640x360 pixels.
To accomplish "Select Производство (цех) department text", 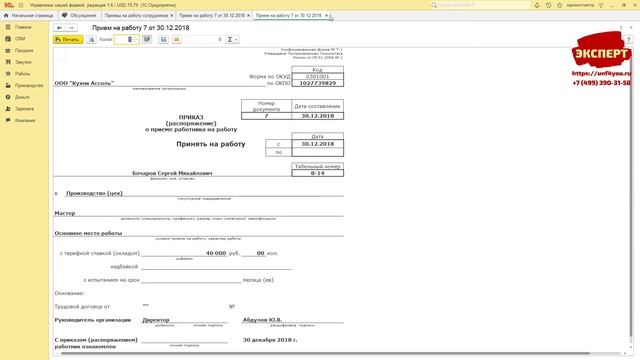I will (x=94, y=193).
